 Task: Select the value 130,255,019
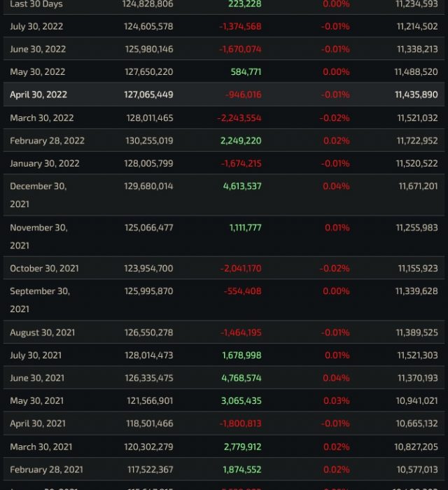[x=148, y=141]
